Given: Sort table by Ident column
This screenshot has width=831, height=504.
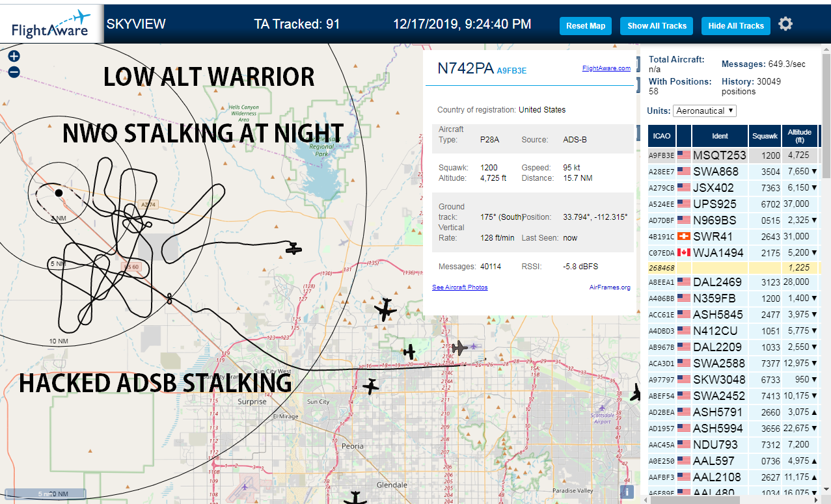Looking at the screenshot, I should tap(720, 136).
